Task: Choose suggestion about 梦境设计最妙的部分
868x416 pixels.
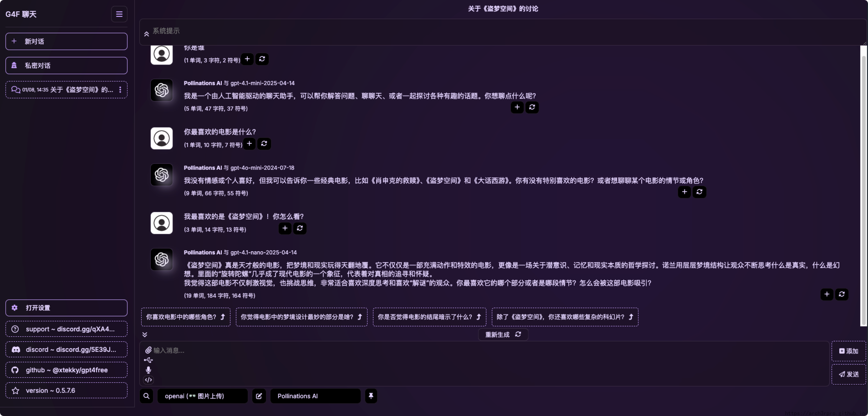Action: pos(301,317)
